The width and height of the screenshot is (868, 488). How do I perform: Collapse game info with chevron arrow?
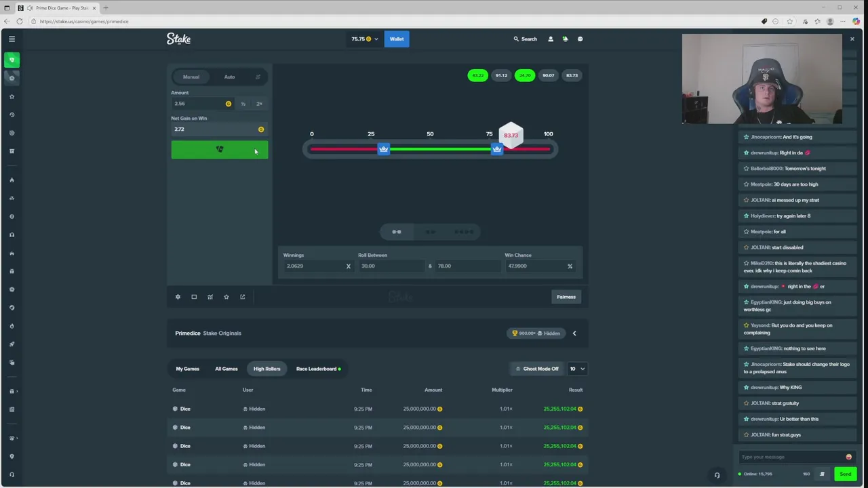click(x=574, y=333)
